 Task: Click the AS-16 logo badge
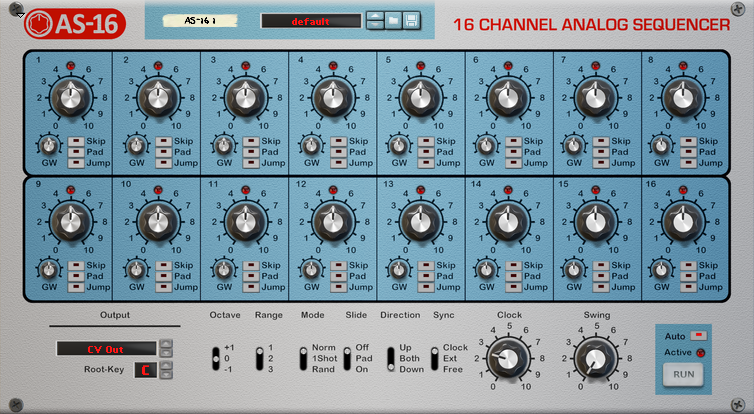point(75,24)
